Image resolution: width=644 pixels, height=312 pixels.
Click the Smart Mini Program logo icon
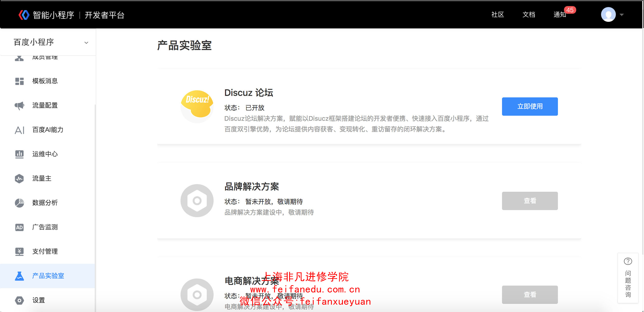coord(24,15)
